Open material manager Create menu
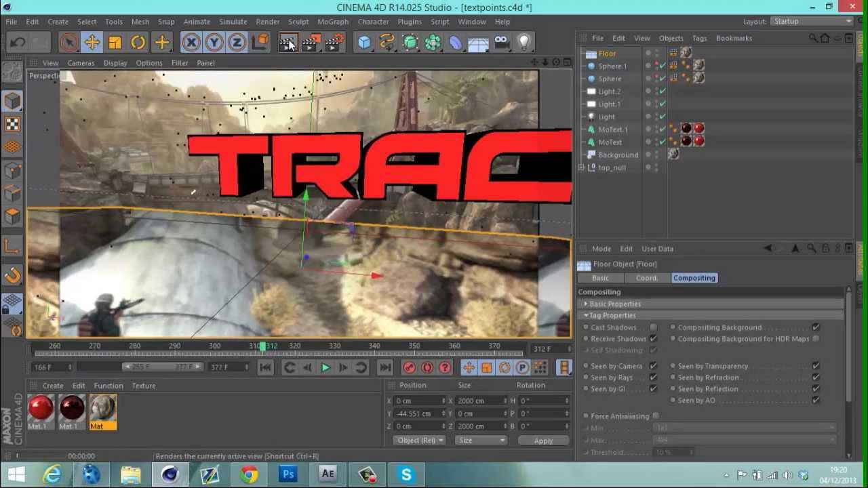 click(x=53, y=386)
